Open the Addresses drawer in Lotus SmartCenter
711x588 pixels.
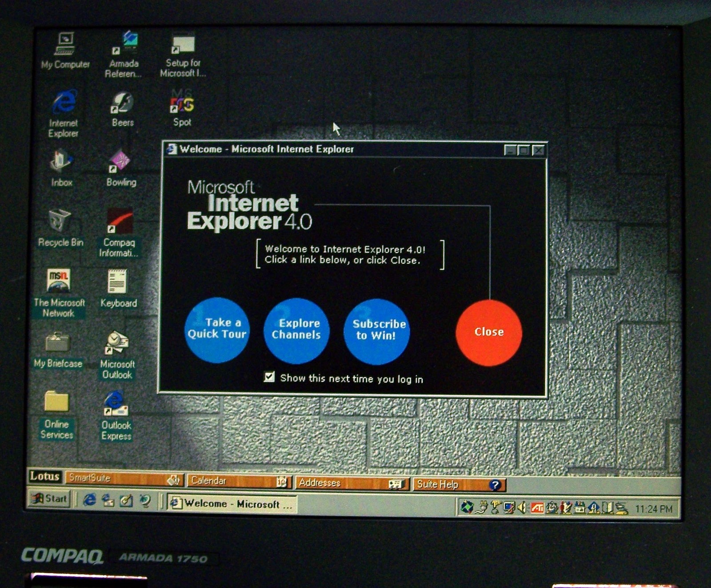pyautogui.click(x=352, y=483)
